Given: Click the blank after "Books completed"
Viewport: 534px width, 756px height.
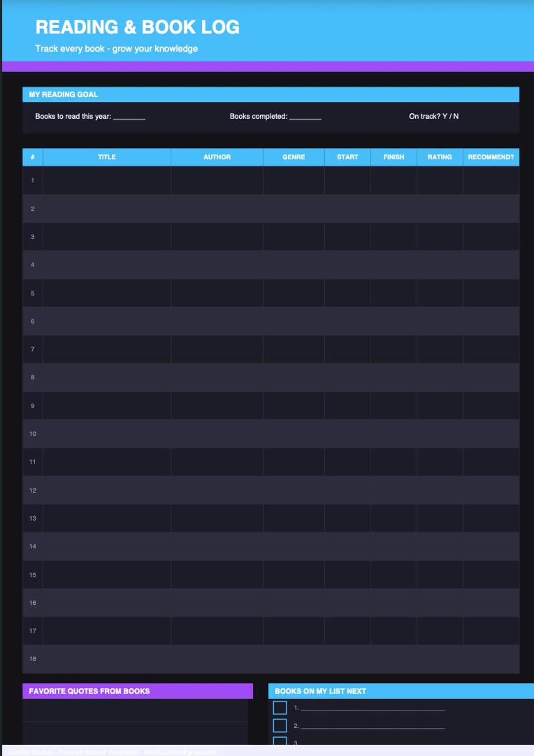Looking at the screenshot, I should 305,117.
